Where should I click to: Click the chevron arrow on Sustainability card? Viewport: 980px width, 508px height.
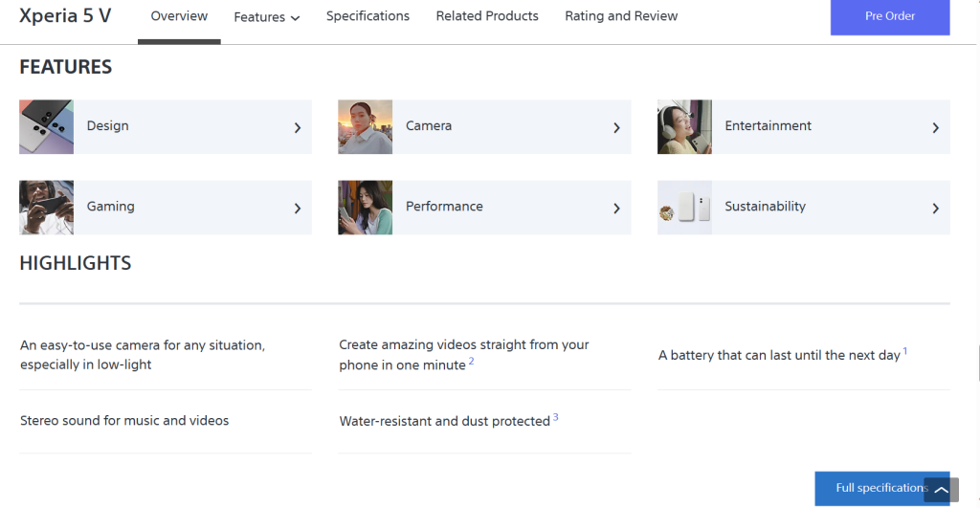pos(935,208)
